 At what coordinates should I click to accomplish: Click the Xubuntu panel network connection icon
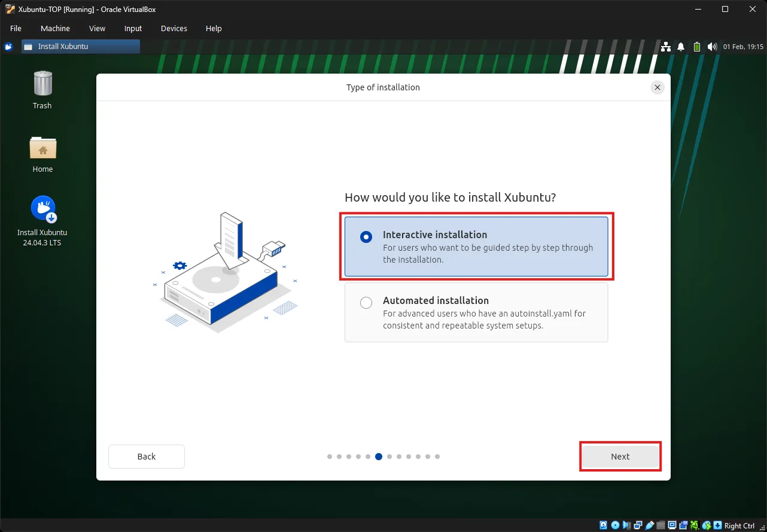pos(665,47)
